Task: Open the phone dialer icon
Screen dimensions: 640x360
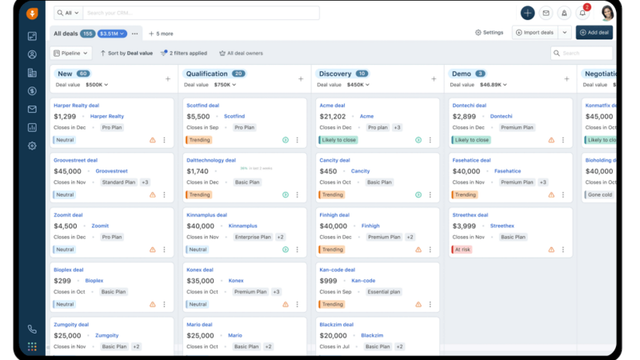Action: [32, 329]
